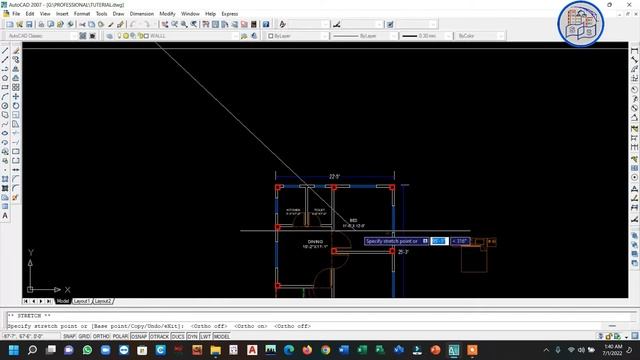Viewport: 640px width, 360px height.
Task: Select the Array modify tool
Action: (16, 87)
